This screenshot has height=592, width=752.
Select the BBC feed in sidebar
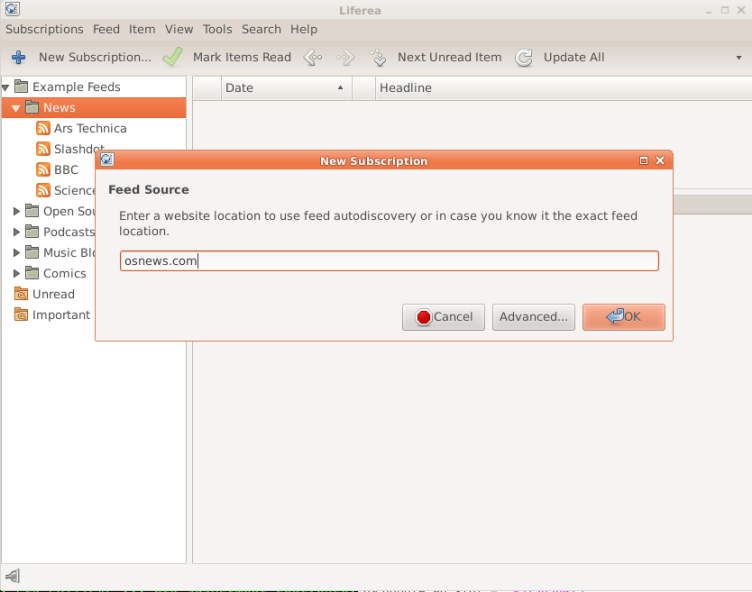point(66,170)
